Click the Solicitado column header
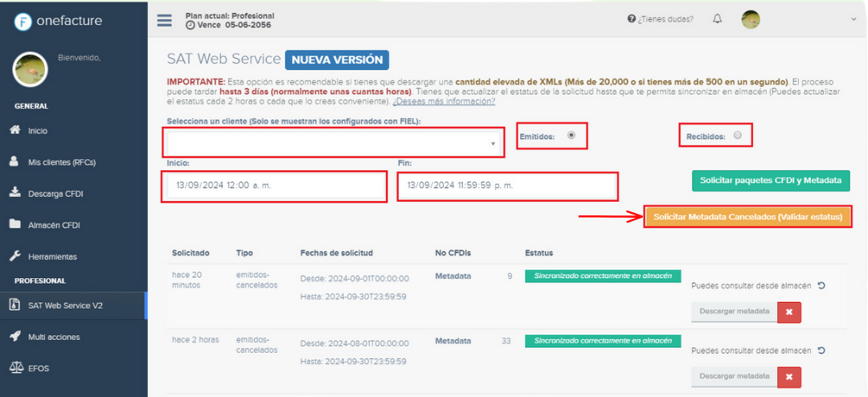Viewport: 868px width, 397px height. tap(191, 253)
